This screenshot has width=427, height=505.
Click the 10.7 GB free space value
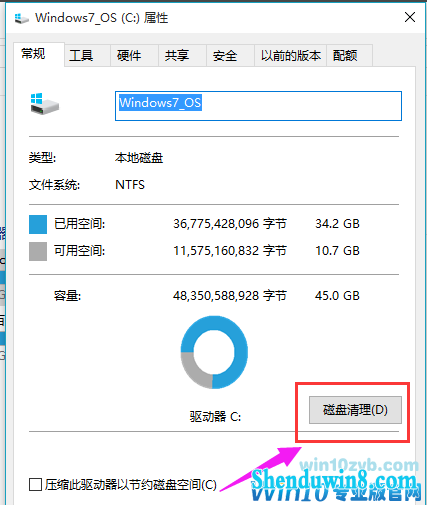[x=337, y=251]
